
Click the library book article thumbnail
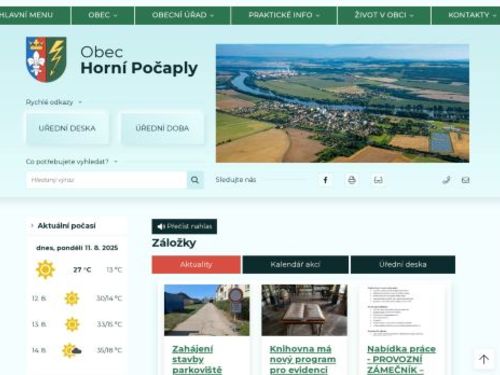tap(304, 310)
